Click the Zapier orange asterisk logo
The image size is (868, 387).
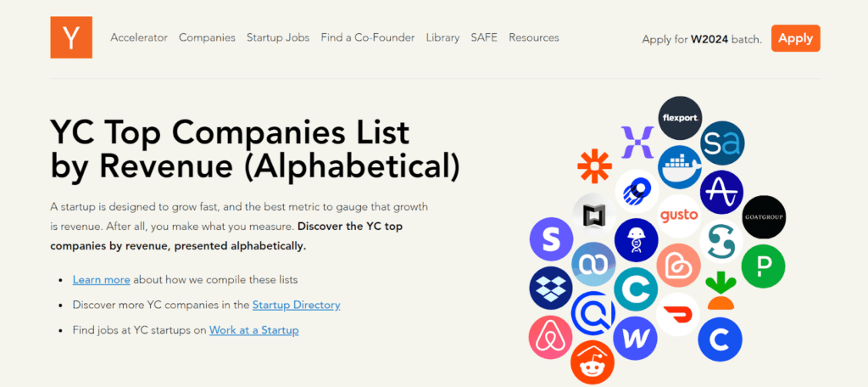click(x=594, y=166)
